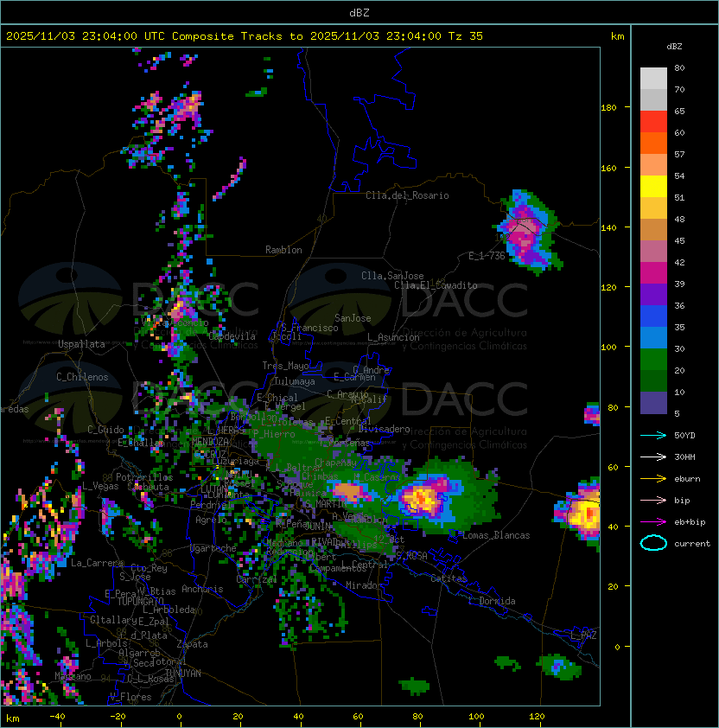Image resolution: width=719 pixels, height=728 pixels.
Task: Click the 'C_Guido' map label
Action: point(105,430)
